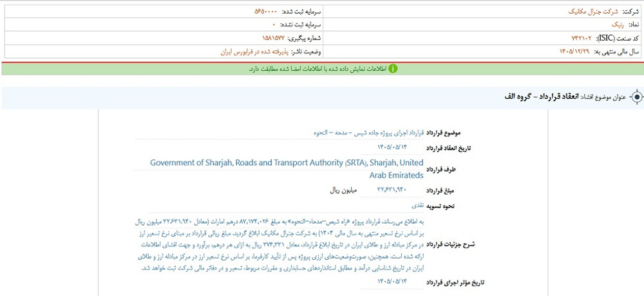Click the label تاریخ انعقاد قرارداد
The width and height of the screenshot is (644, 296).
pyautogui.click(x=450, y=148)
